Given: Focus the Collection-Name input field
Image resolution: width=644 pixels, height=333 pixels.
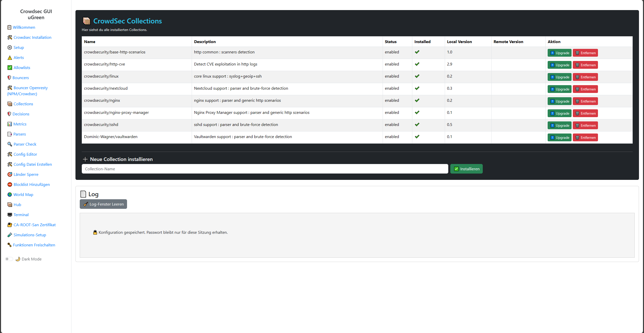Looking at the screenshot, I should [265, 169].
